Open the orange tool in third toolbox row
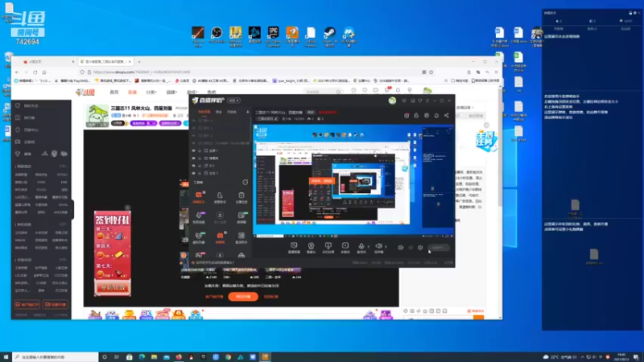 click(x=220, y=237)
